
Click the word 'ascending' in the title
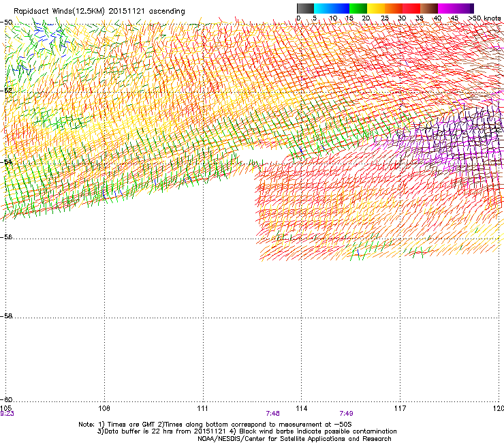point(167,12)
